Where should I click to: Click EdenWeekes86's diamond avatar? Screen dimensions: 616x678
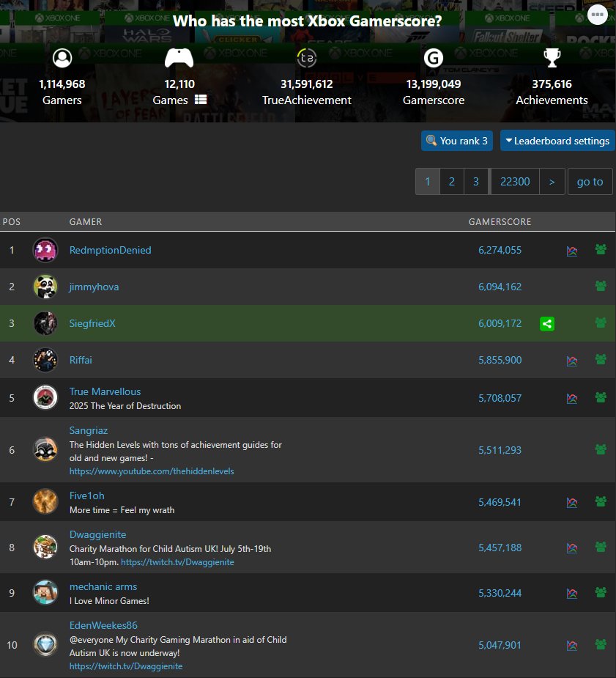45,645
